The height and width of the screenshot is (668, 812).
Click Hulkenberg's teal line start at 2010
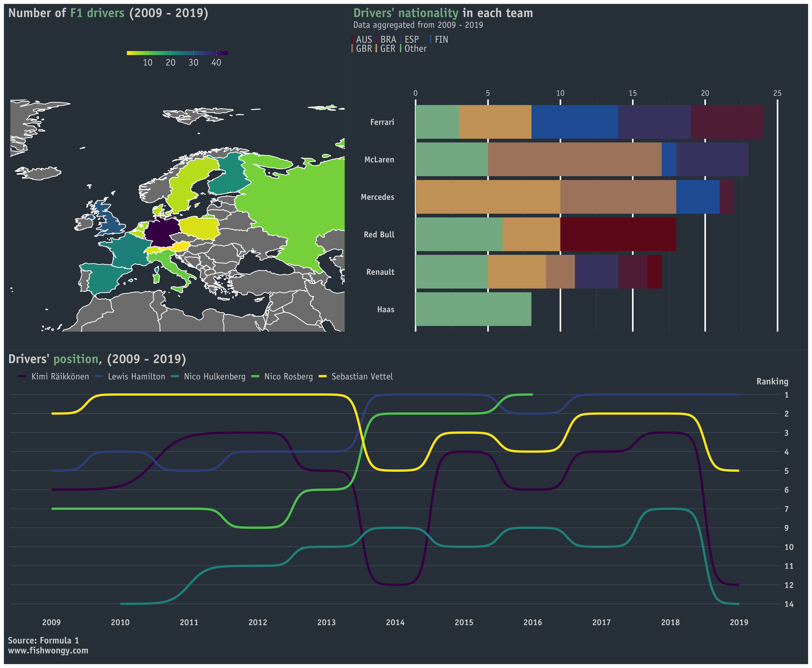click(x=122, y=604)
